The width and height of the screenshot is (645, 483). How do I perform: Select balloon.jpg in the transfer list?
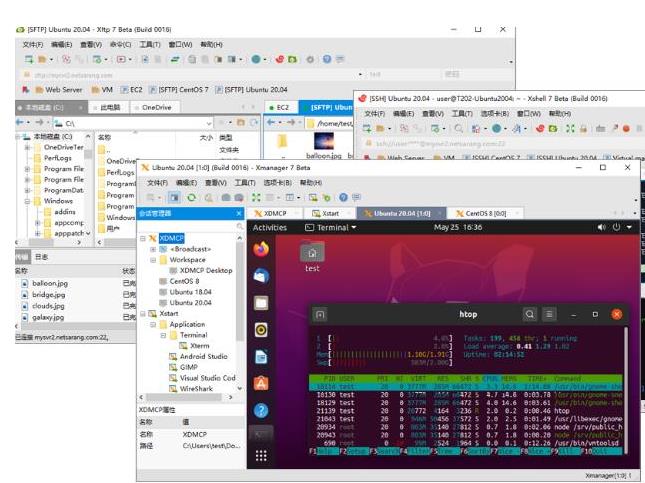click(49, 283)
